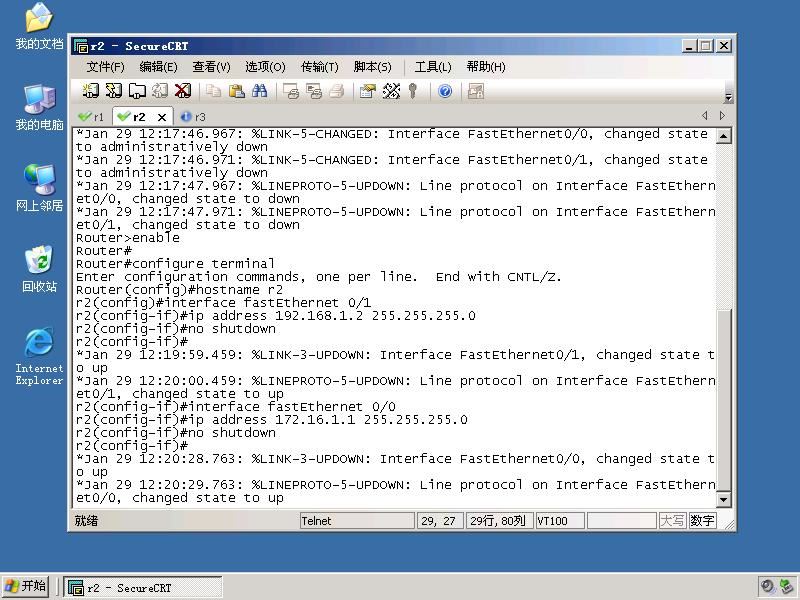Click the window resize grip corner
The width and height of the screenshot is (800, 600).
coord(729,524)
